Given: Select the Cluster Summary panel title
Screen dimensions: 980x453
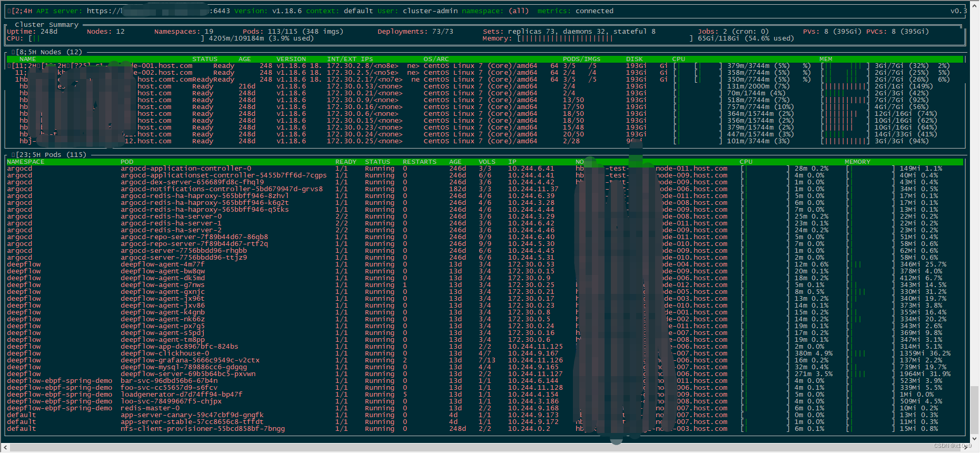Looking at the screenshot, I should tap(47, 25).
